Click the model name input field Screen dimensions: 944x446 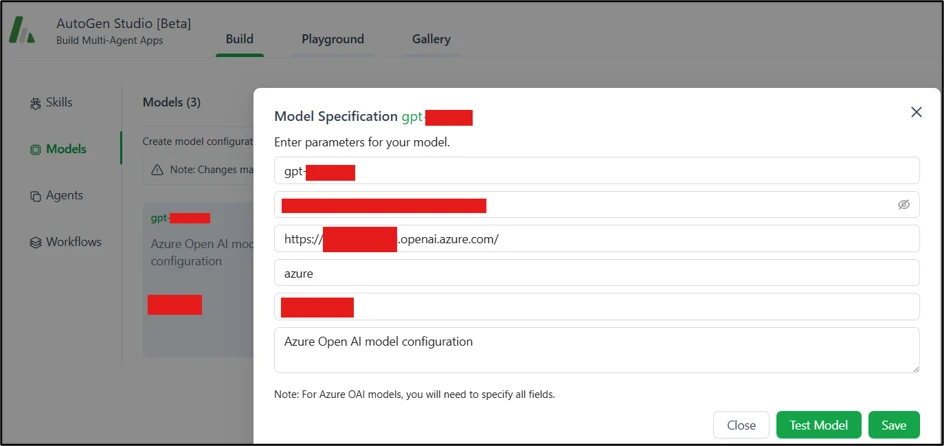click(x=597, y=170)
